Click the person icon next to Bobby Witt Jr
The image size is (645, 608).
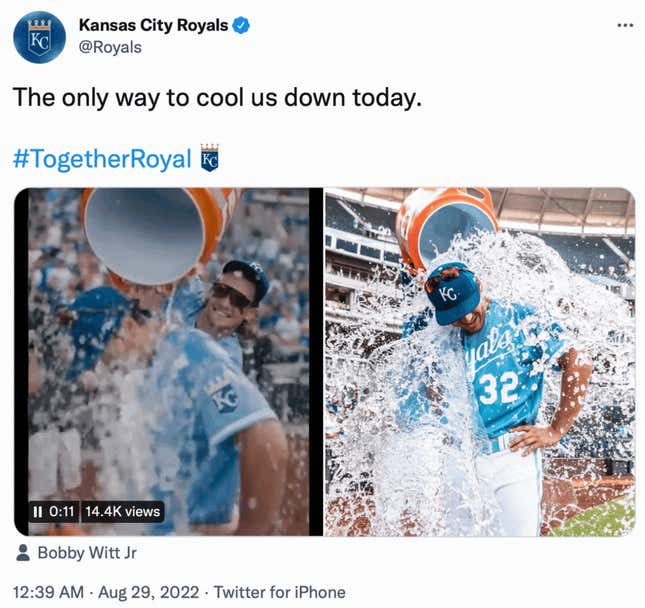click(x=23, y=553)
